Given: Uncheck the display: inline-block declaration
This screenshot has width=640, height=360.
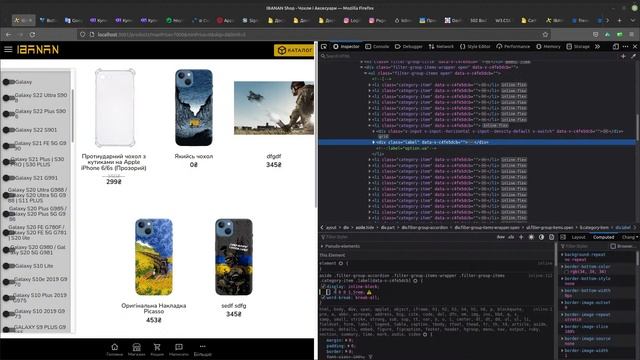Looking at the screenshot, I should pos(323,287).
